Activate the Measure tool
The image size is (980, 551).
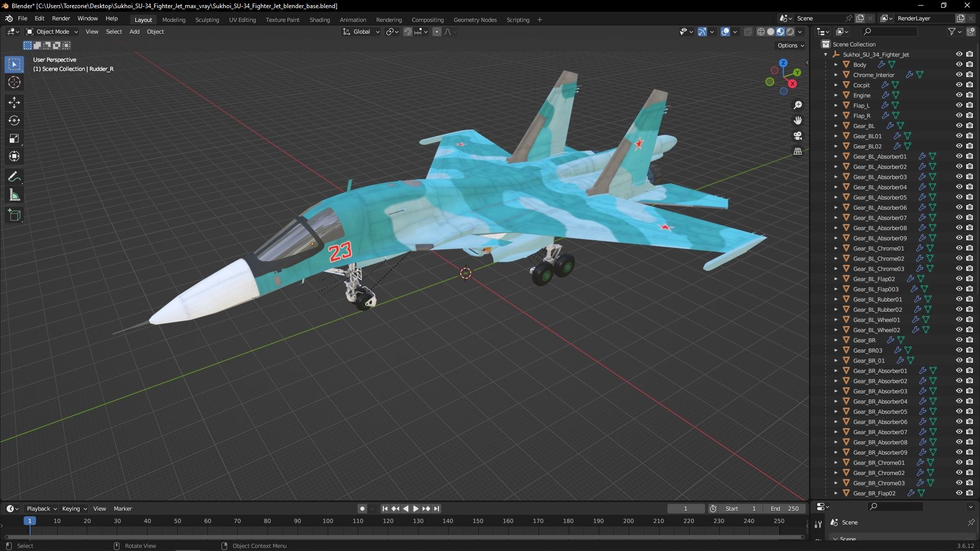click(14, 195)
